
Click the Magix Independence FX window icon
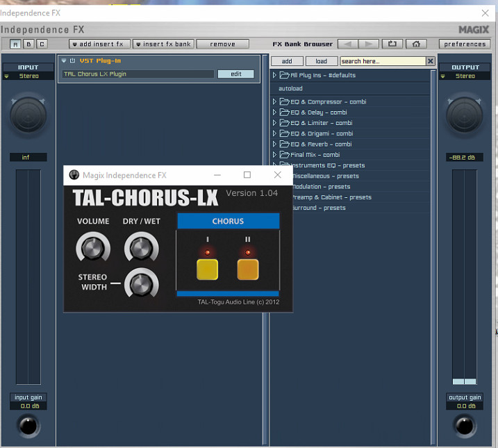tap(74, 175)
